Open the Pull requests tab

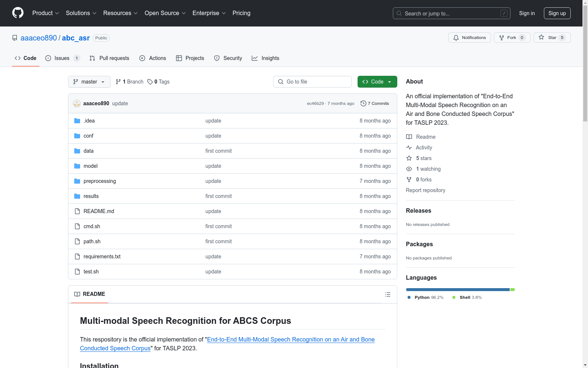[x=109, y=58]
